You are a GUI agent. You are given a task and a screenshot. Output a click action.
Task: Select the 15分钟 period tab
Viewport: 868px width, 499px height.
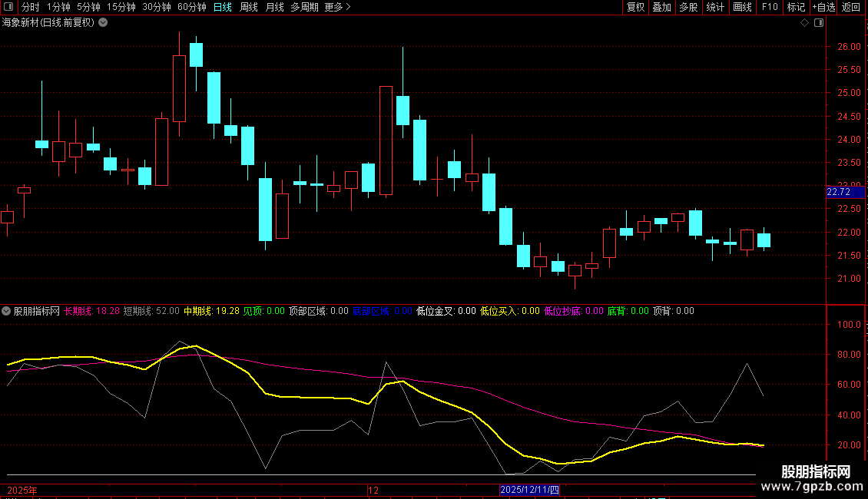121,7
